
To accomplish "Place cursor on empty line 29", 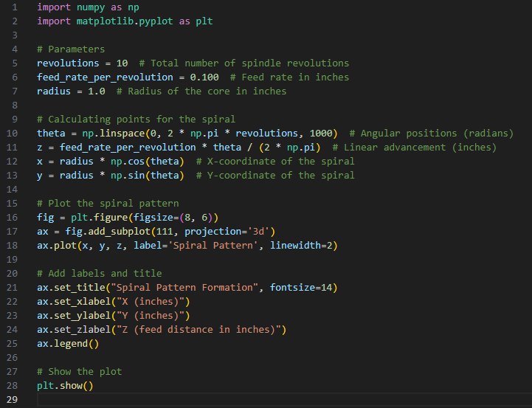I will (284, 400).
